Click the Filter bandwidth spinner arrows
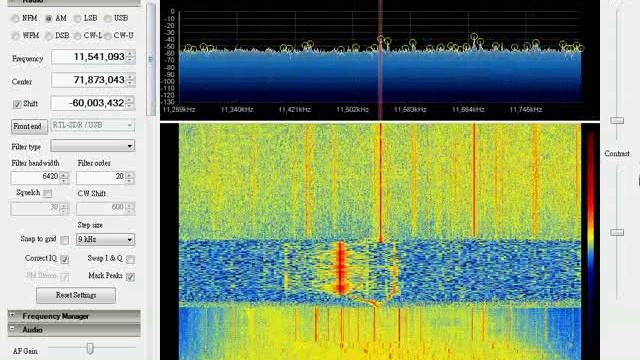Screen dimensions: 640x360 click(64, 177)
